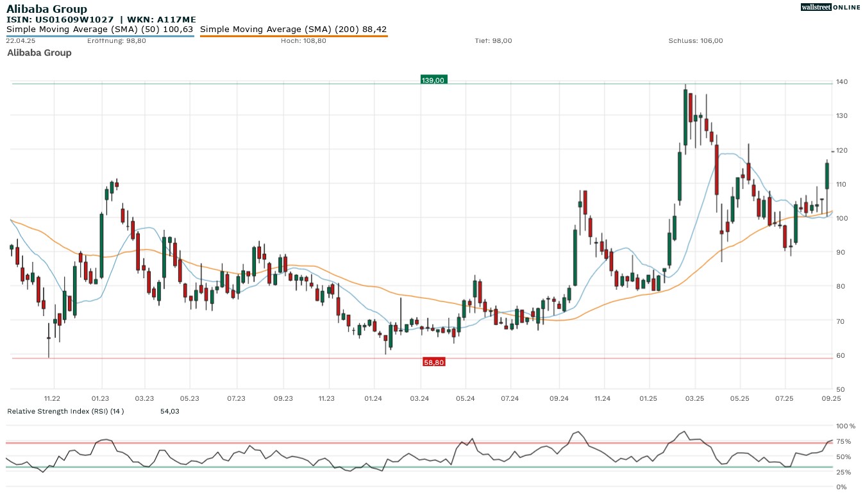Click the 11.23 date axis label
865x504 pixels.
tap(327, 399)
